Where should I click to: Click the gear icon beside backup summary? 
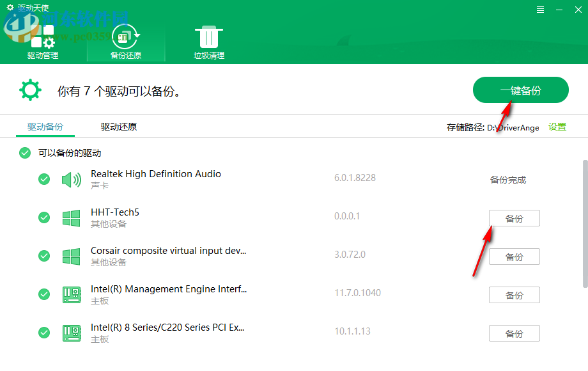coord(30,90)
